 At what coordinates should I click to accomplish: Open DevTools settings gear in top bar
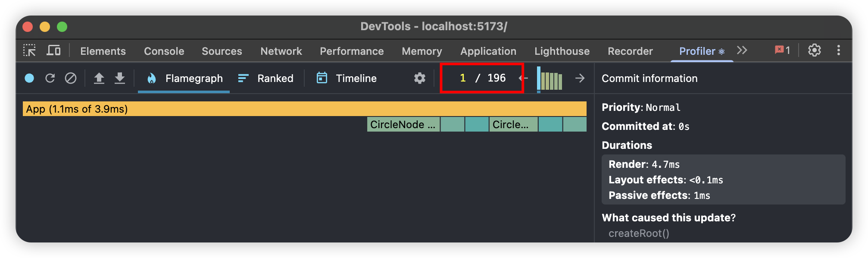pyautogui.click(x=814, y=50)
